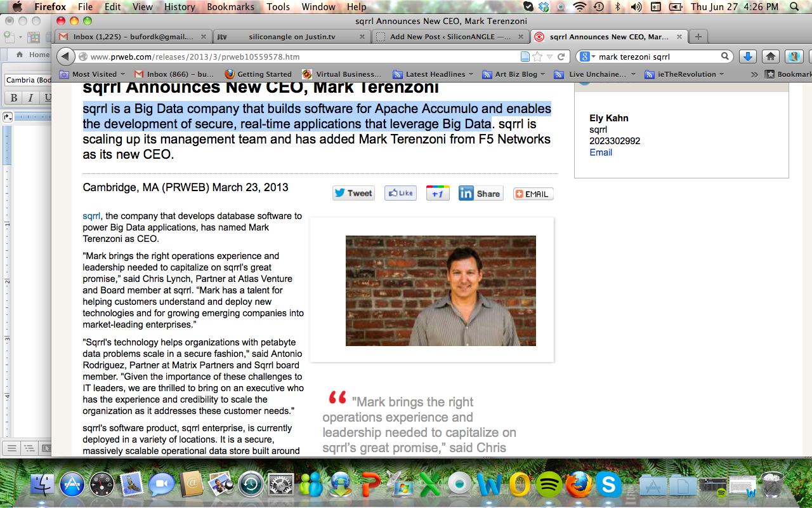Open Finder from the Dock
812x508 pixels.
tap(43, 485)
